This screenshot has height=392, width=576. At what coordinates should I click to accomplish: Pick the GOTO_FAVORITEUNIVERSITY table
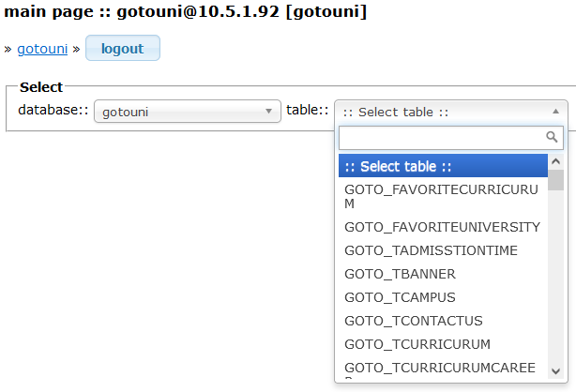pyautogui.click(x=442, y=227)
